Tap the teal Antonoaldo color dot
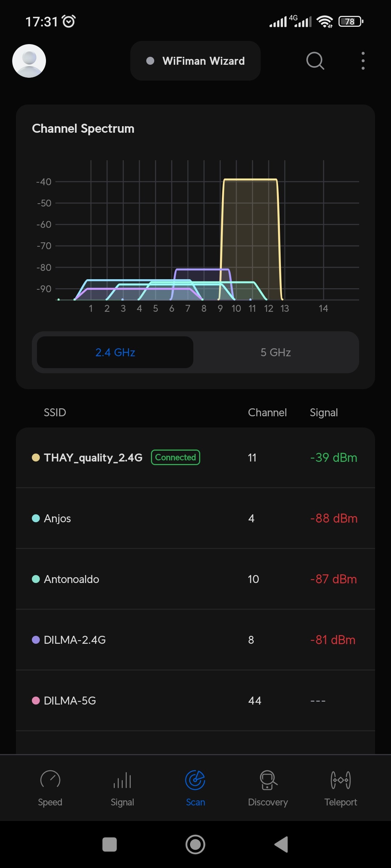The height and width of the screenshot is (868, 391). (36, 579)
